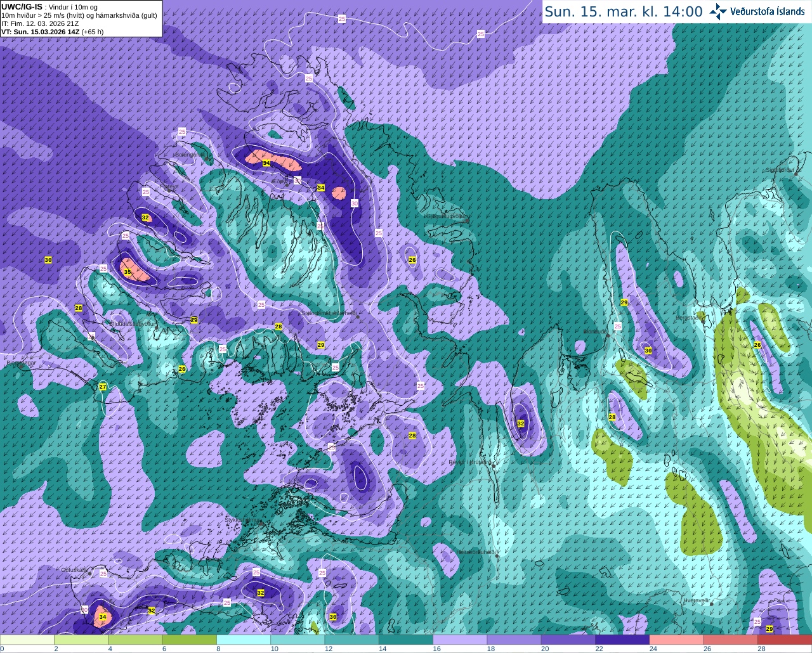The image size is (812, 653).
Task: Pick the coral 26–28 legend swatch
Action: [x=731, y=640]
